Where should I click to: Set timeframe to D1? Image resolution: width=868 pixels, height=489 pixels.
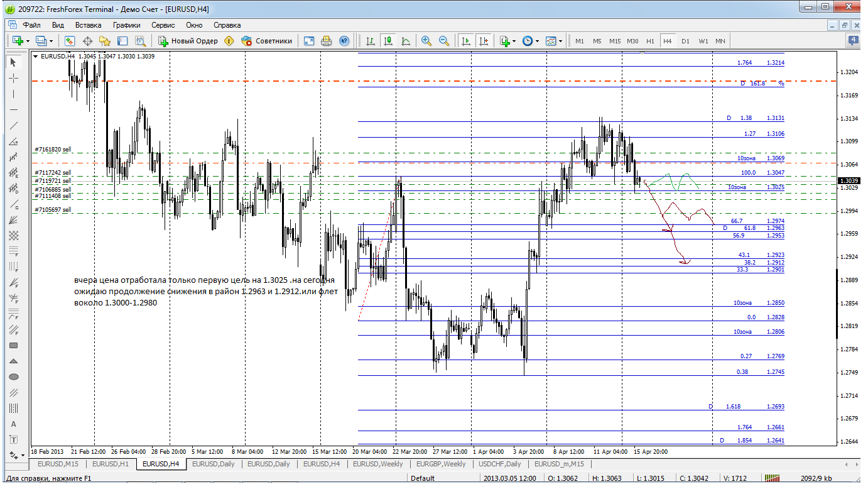point(685,41)
